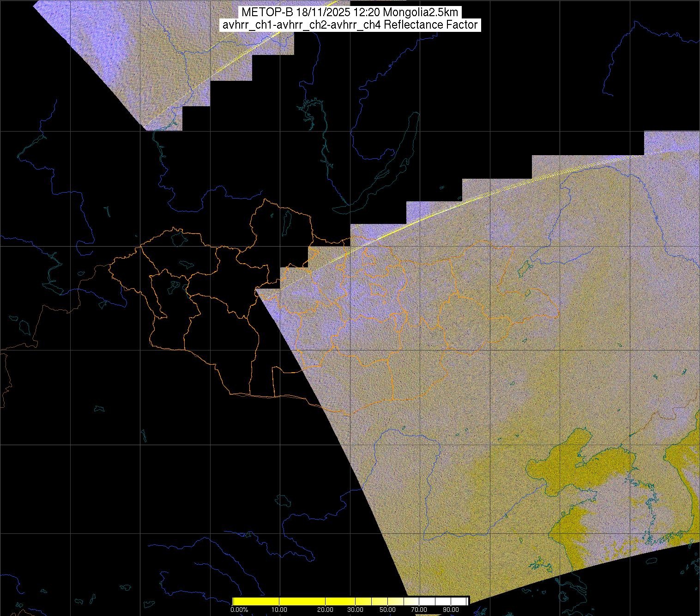The width and height of the screenshot is (700, 616).
Task: Click the 10.00 tick label on the colorbar
Action: pyautogui.click(x=279, y=610)
